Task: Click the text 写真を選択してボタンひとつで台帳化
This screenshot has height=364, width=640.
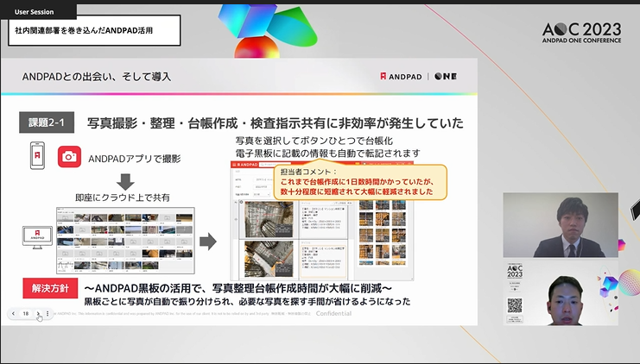Action: point(314,141)
